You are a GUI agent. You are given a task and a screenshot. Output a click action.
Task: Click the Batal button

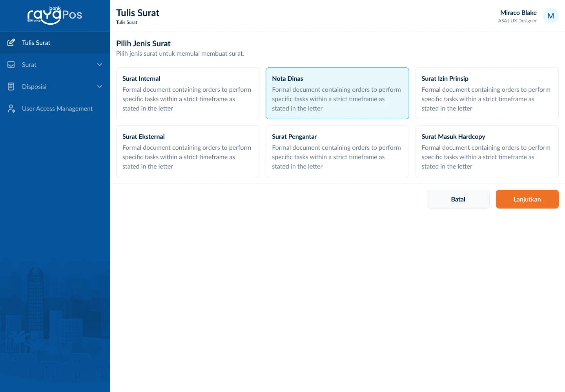(458, 199)
